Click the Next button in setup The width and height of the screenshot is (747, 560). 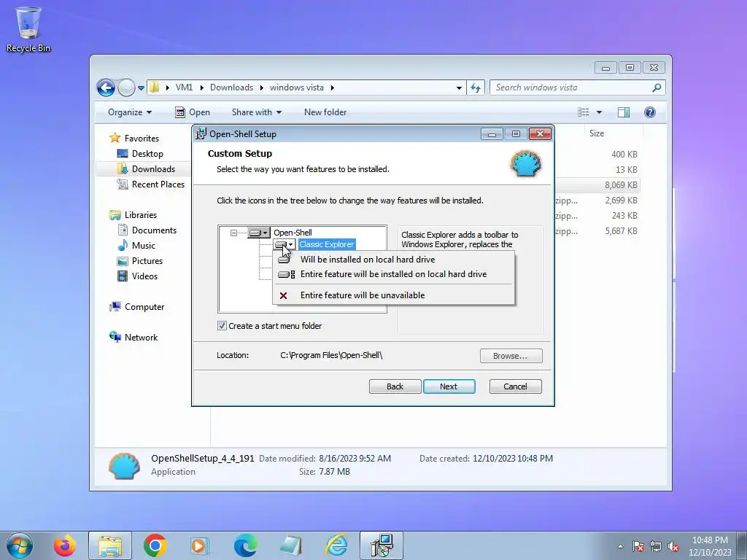449,386
